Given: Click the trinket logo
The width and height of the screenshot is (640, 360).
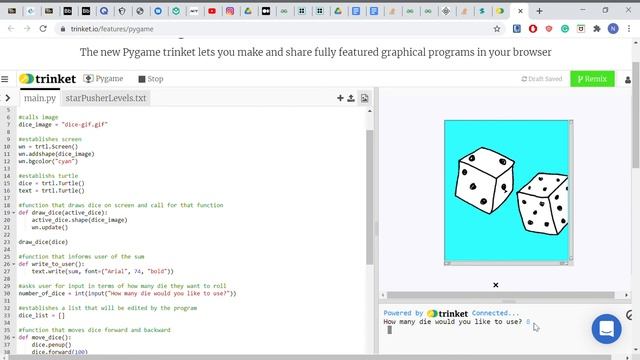Looking at the screenshot, I should pyautogui.click(x=47, y=79).
